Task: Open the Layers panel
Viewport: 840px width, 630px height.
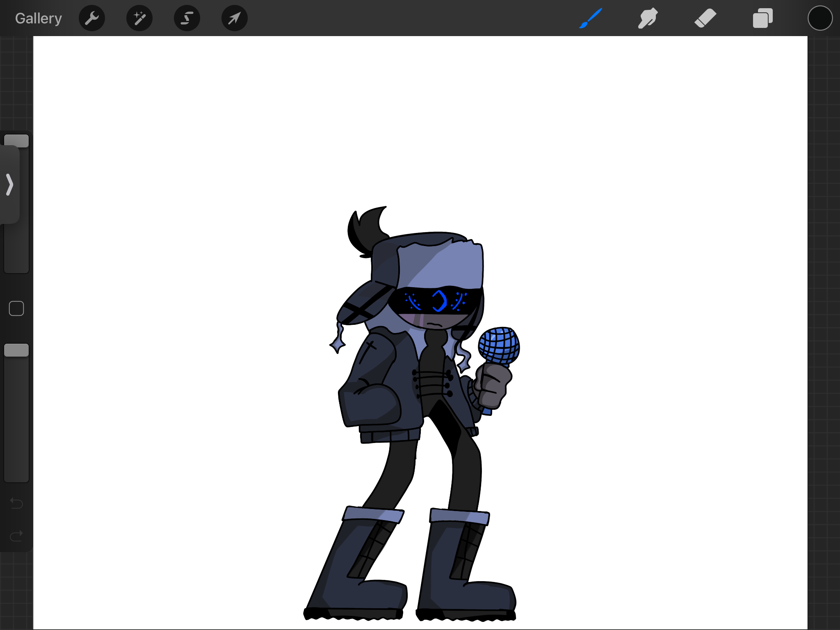Action: [762, 18]
